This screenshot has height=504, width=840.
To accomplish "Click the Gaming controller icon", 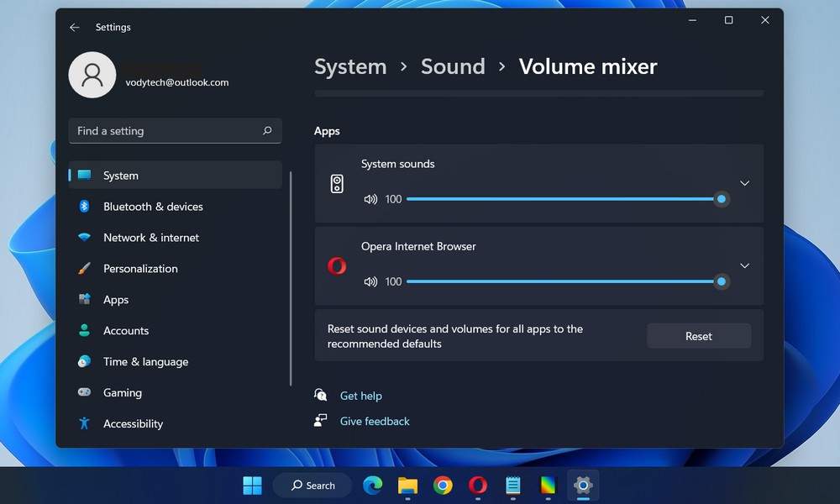I will tap(84, 392).
